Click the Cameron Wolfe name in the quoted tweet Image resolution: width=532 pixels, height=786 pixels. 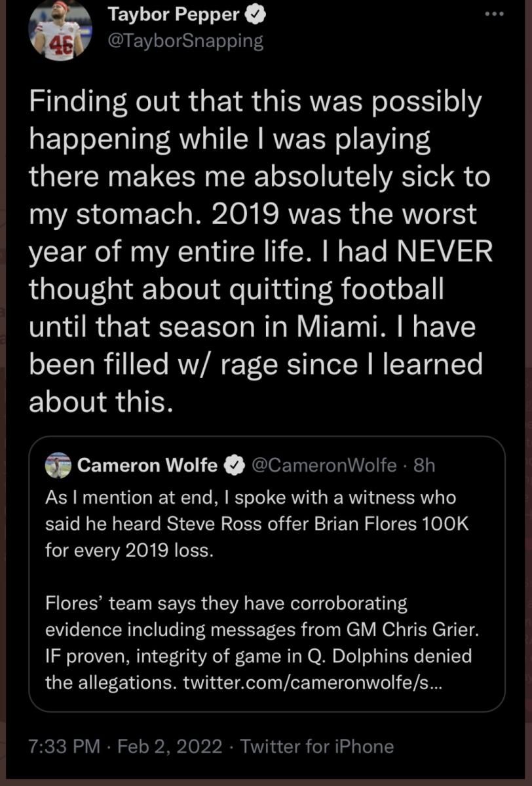click(x=147, y=465)
